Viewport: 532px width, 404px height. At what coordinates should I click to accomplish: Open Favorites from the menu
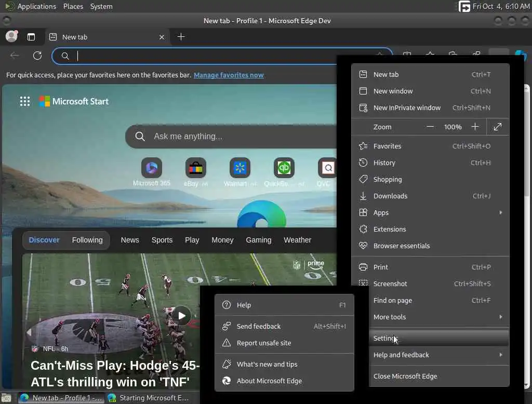pyautogui.click(x=430, y=146)
